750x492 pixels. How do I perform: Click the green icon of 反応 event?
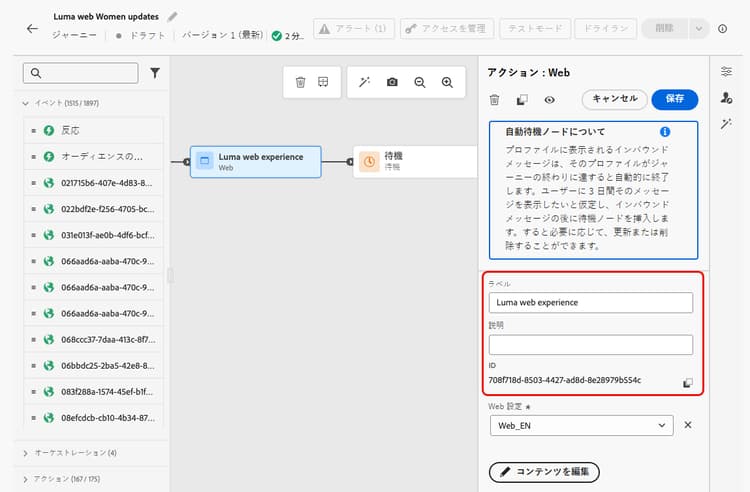tap(49, 130)
